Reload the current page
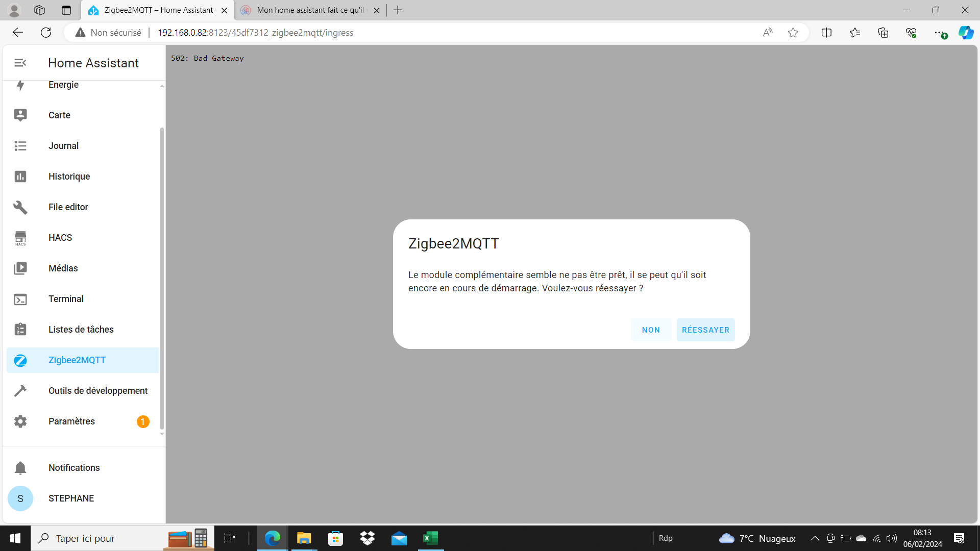The height and width of the screenshot is (551, 980). click(46, 33)
